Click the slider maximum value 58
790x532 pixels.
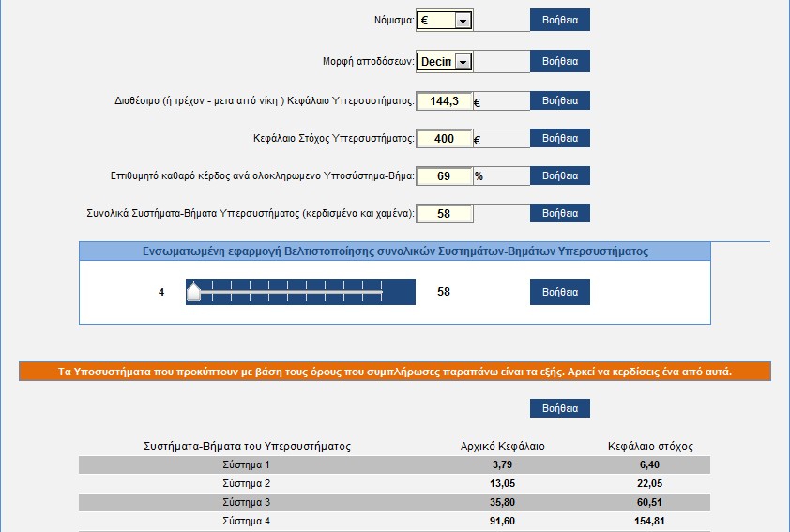click(x=444, y=292)
